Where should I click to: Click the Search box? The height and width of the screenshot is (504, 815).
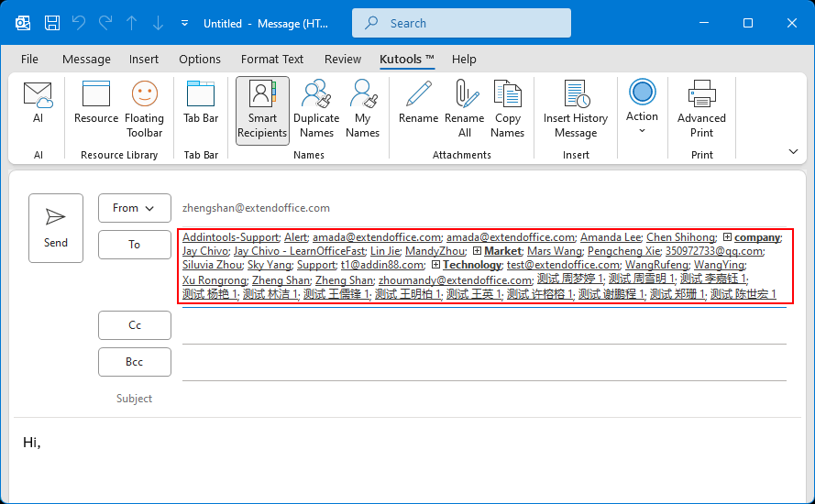(461, 23)
